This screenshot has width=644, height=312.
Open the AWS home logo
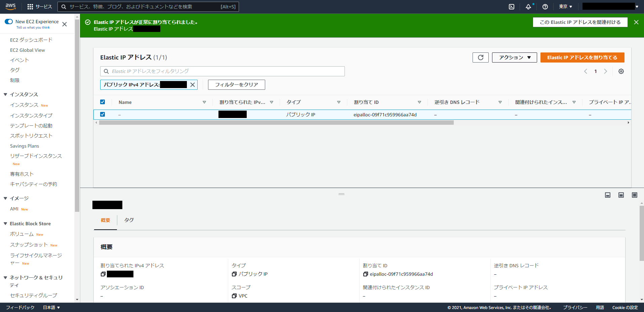(x=10, y=6)
